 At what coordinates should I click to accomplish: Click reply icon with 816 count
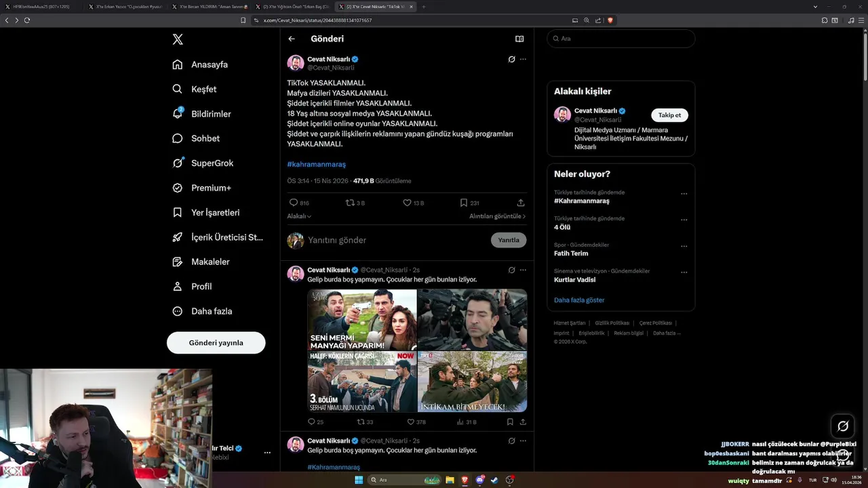coord(294,203)
